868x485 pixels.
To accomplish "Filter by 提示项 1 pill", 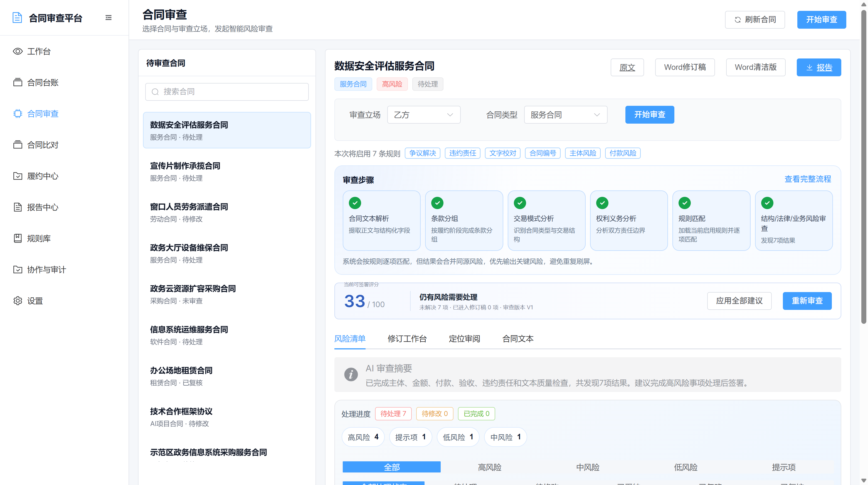I will pyautogui.click(x=410, y=437).
